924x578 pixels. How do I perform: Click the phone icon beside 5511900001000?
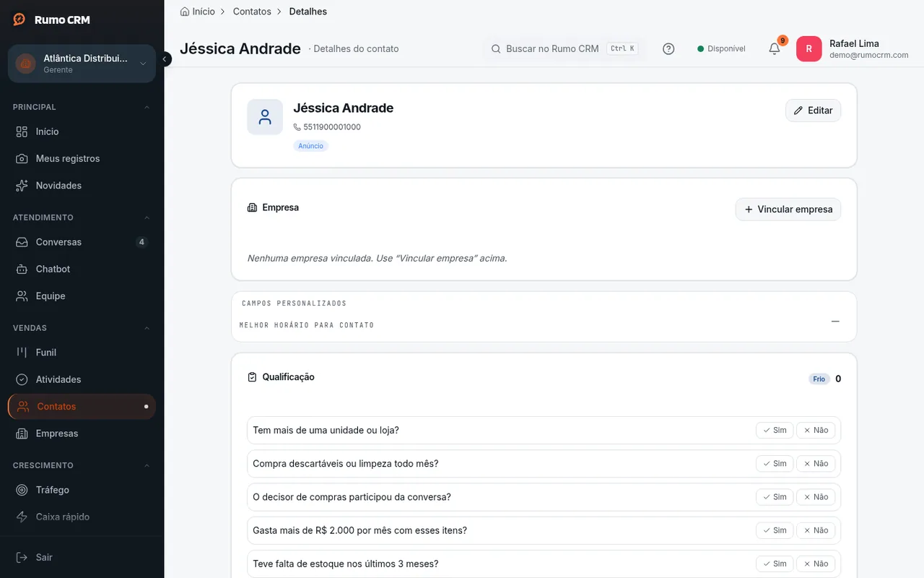pos(297,127)
